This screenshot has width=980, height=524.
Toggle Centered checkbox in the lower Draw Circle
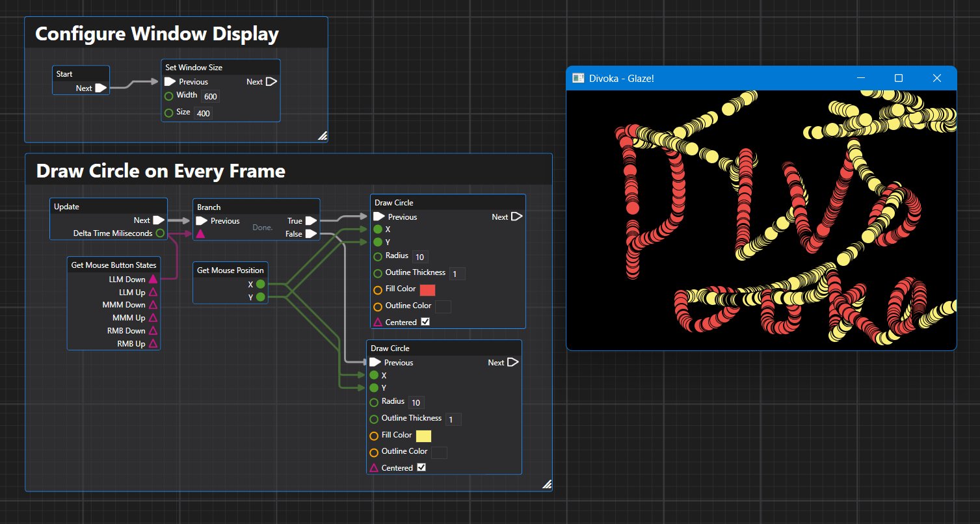coord(421,467)
